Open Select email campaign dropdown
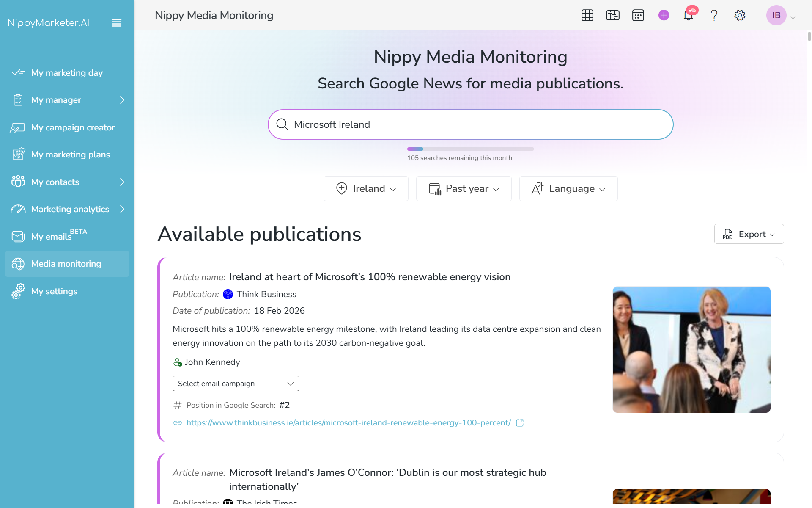 [236, 384]
